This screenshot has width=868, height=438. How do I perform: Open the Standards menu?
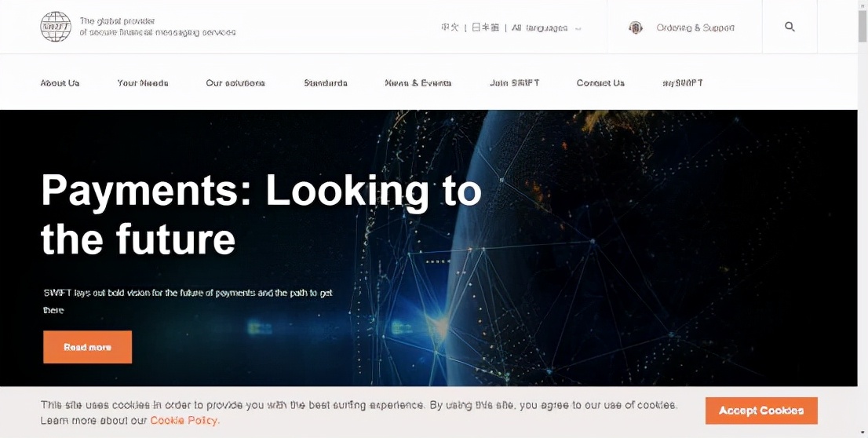(326, 83)
